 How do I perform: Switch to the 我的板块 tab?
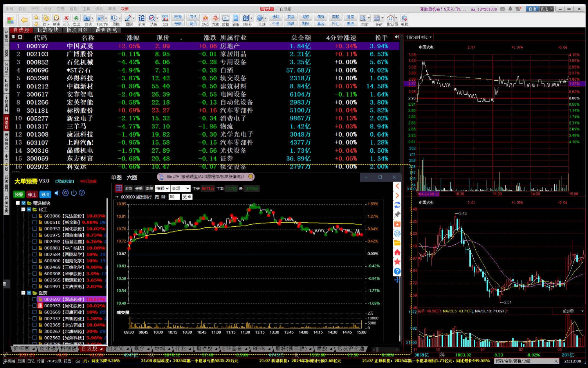point(48,30)
